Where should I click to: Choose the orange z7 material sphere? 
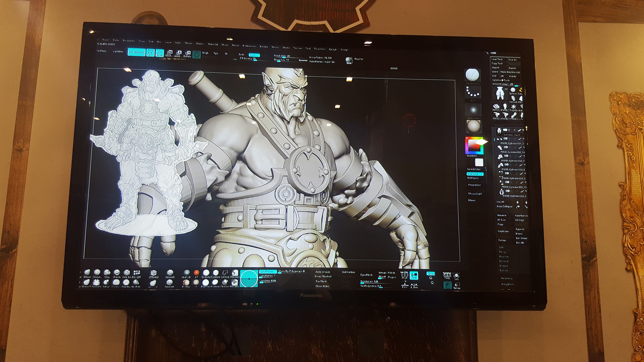(196, 274)
